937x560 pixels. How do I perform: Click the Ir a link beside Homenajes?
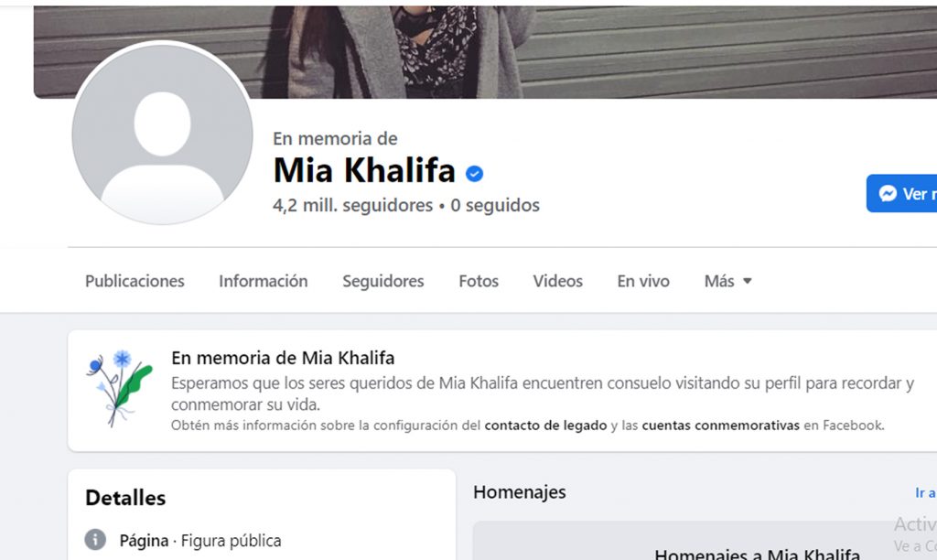tap(926, 492)
